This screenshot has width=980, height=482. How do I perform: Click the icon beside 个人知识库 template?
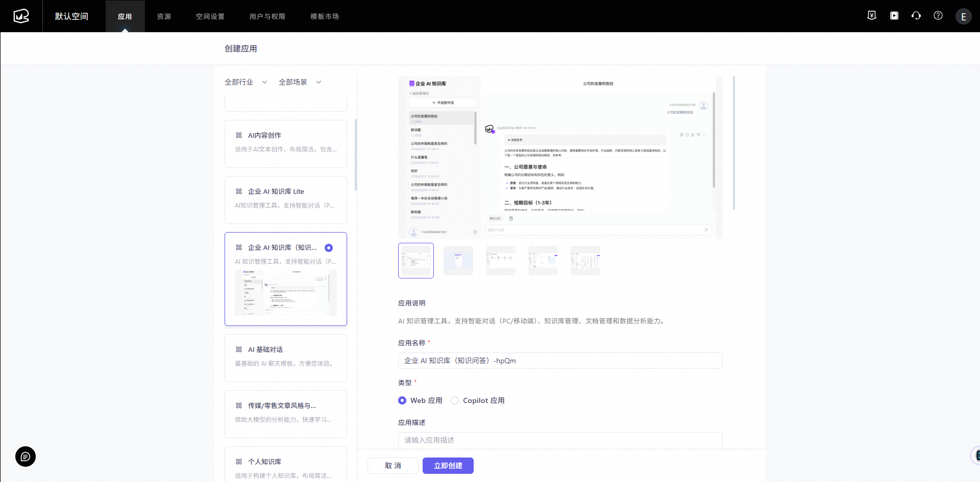pos(239,462)
